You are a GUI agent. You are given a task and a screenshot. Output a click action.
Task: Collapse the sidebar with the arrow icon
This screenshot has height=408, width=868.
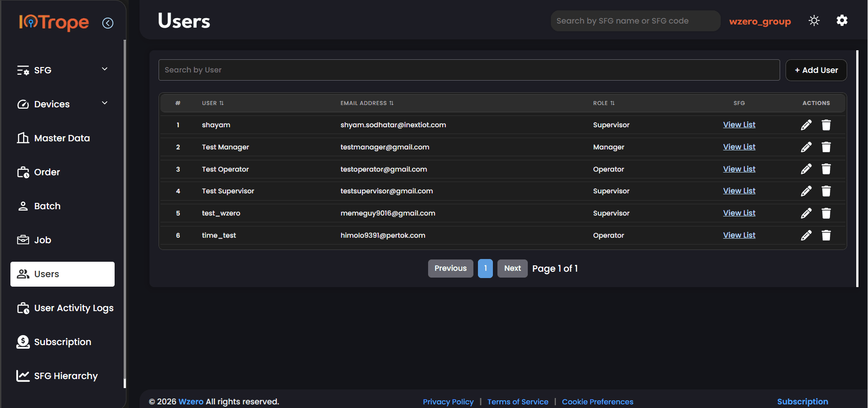coord(108,23)
